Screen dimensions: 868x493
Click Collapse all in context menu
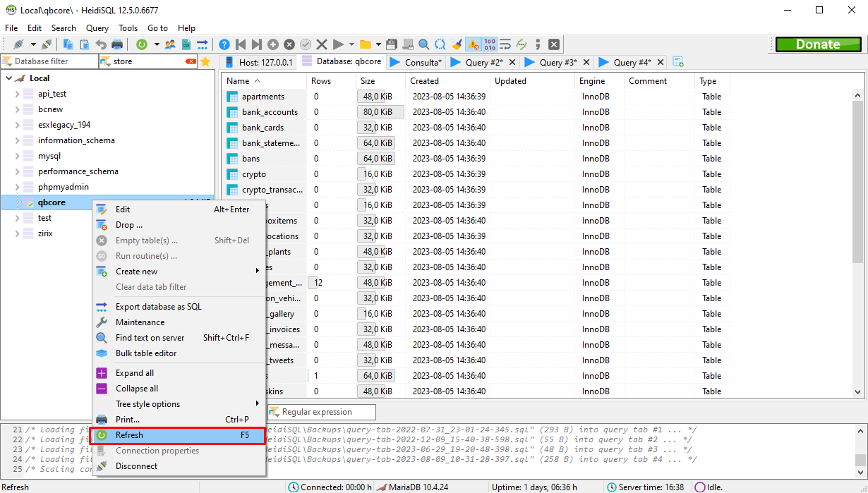pos(179,389)
